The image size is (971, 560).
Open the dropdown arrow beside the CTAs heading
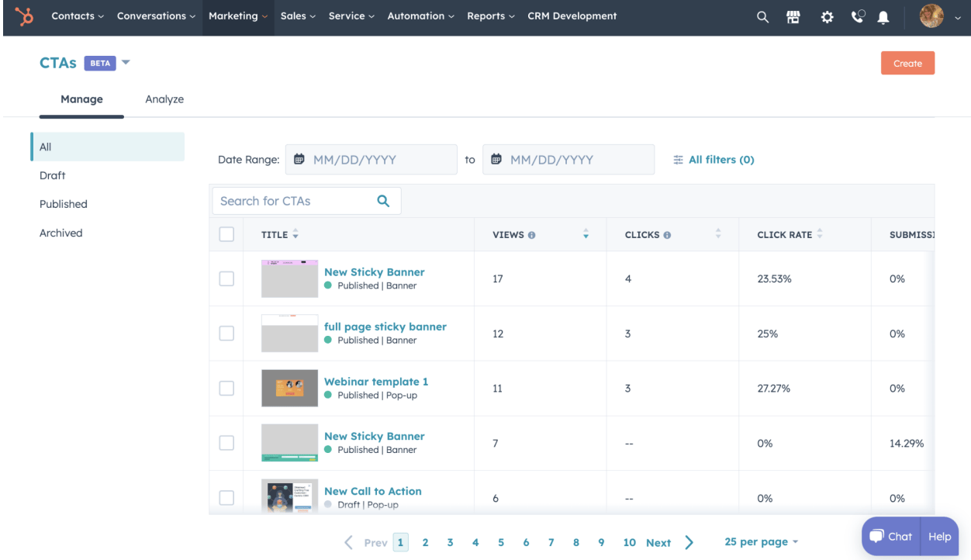click(x=126, y=63)
